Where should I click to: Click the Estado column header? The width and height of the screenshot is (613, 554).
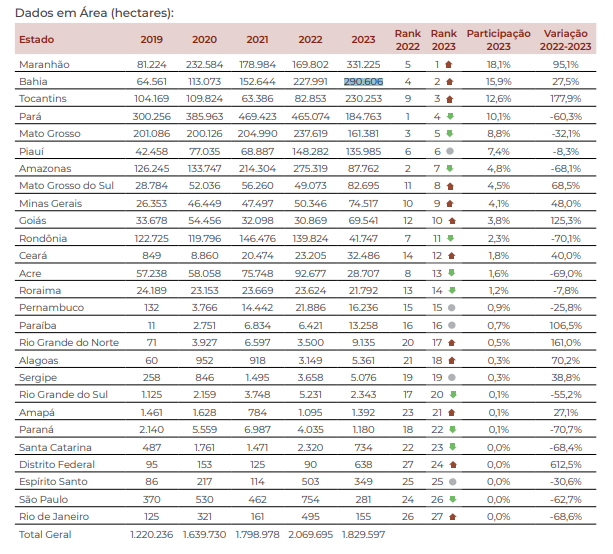37,40
